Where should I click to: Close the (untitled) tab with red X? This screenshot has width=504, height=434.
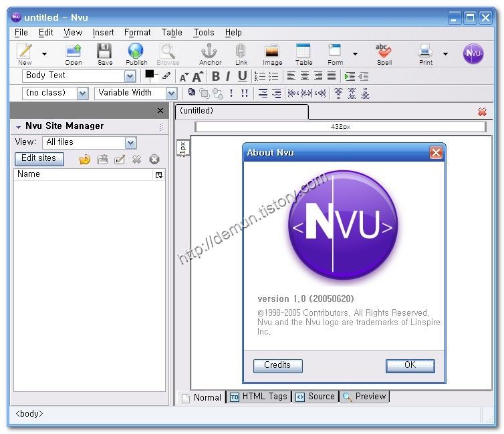(x=482, y=112)
